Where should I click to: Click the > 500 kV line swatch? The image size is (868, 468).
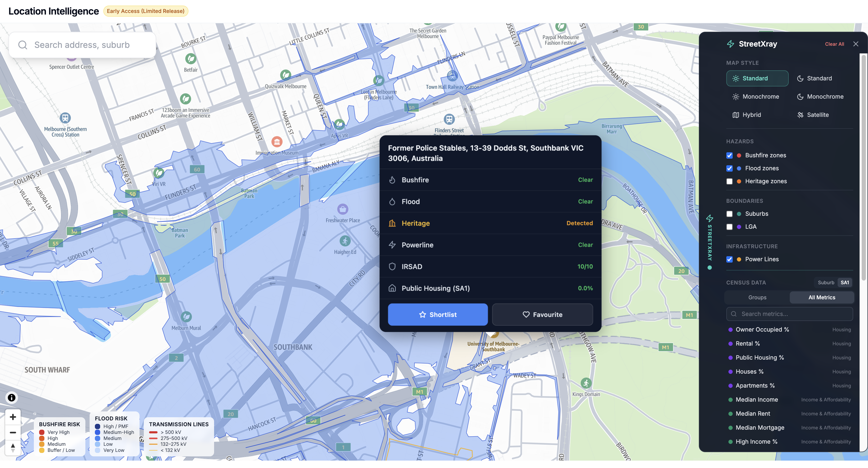pyautogui.click(x=153, y=432)
